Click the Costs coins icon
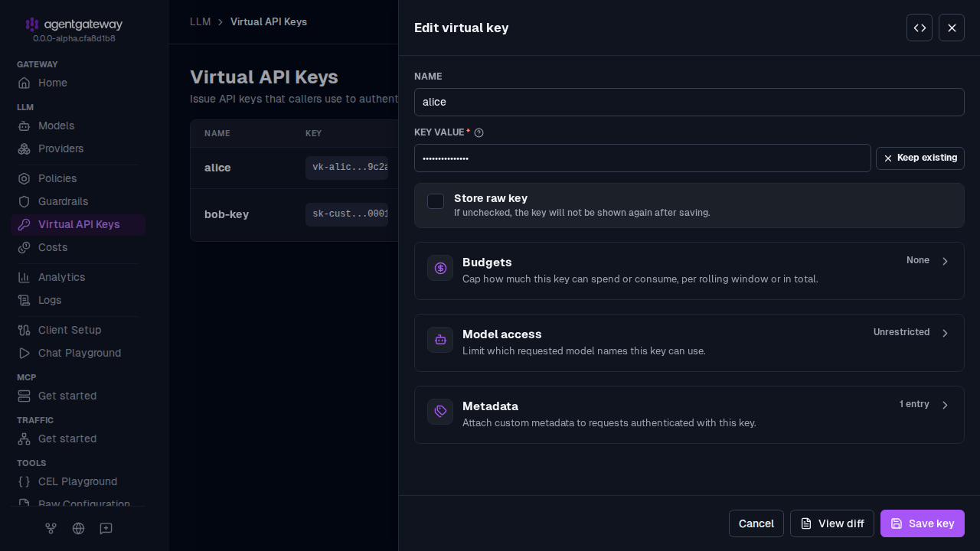This screenshot has width=980, height=551. click(x=24, y=247)
